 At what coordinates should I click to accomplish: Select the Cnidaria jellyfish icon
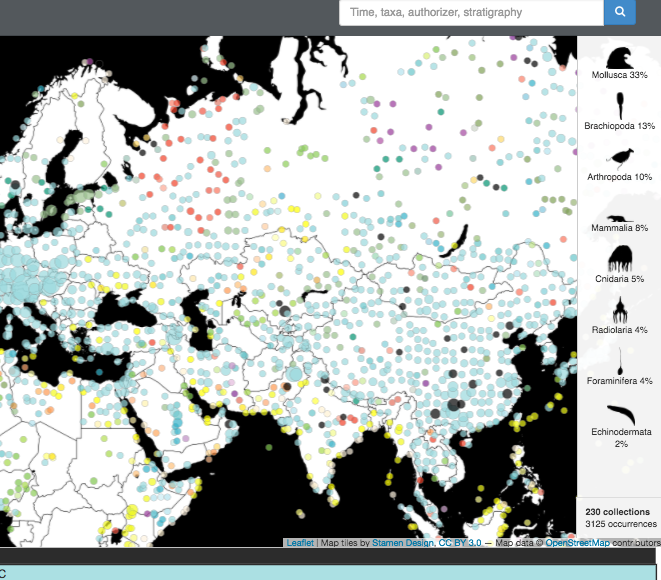(618, 259)
